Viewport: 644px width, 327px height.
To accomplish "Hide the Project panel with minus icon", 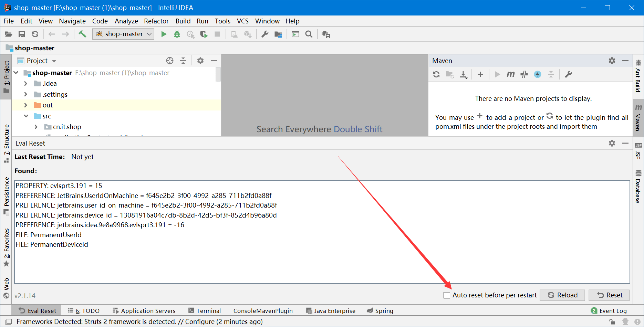I will tap(214, 61).
